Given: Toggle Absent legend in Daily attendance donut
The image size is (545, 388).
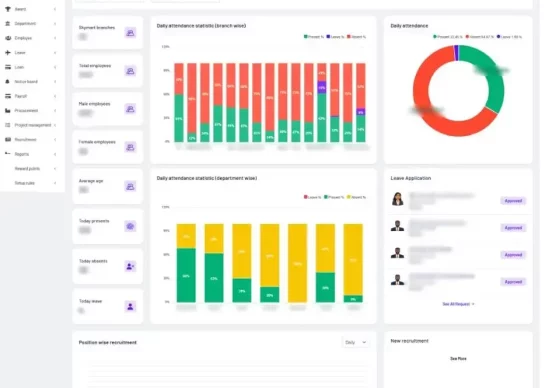Looking at the screenshot, I should pos(480,37).
